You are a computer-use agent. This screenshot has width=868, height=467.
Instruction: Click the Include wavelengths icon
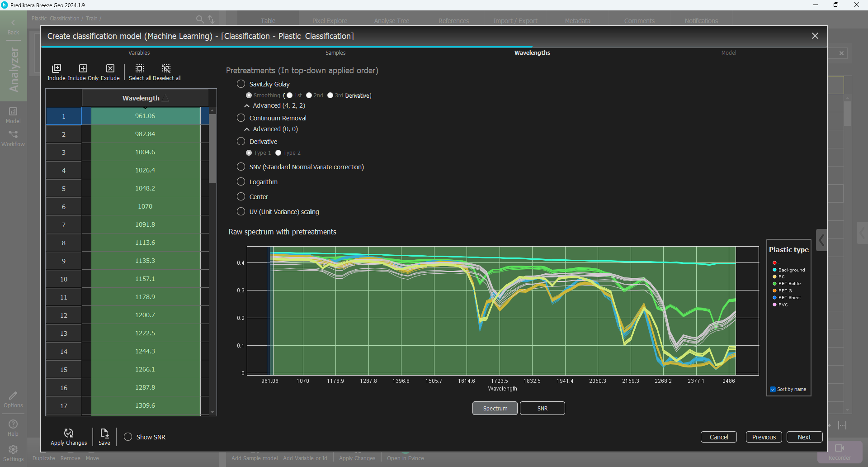(x=57, y=69)
